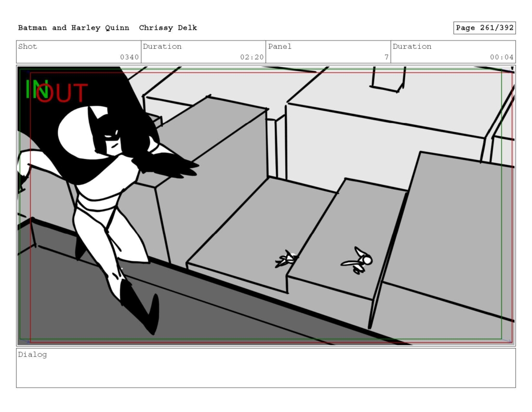Screen dimensions: 532x412
Task: Click the storyboard panel image
Action: click(266, 206)
